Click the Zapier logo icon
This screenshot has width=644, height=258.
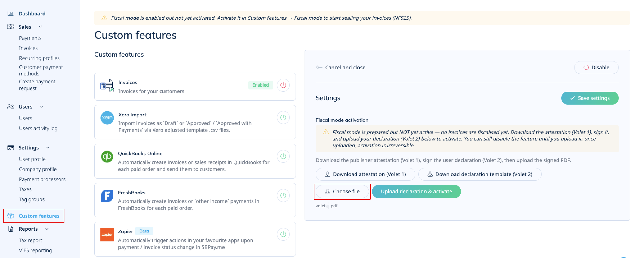pos(107,234)
